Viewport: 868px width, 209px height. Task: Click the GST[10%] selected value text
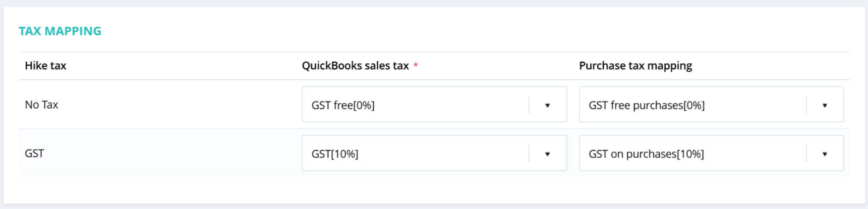[x=335, y=154]
